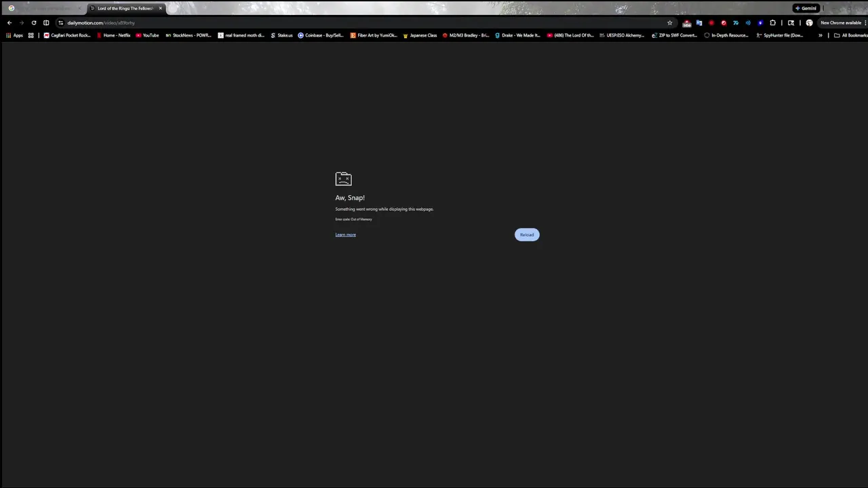This screenshot has height=488, width=868.
Task: Click the dailymotion.com address bar
Action: click(366, 22)
